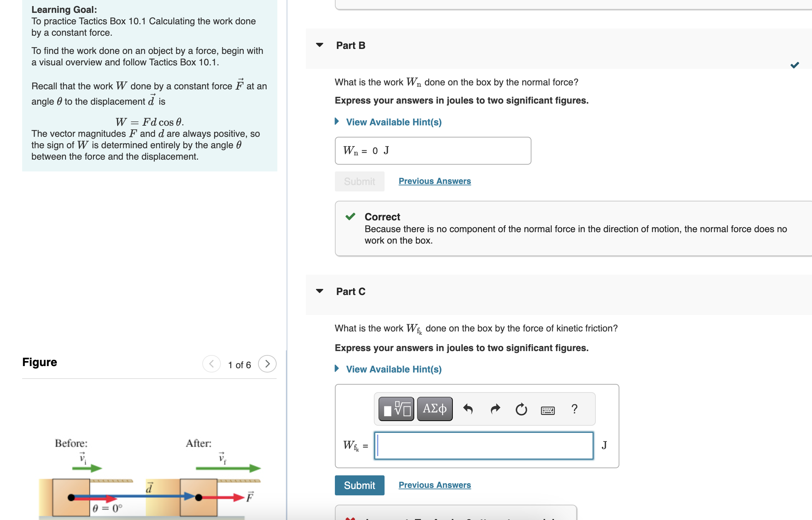This screenshot has width=812, height=520.
Task: Collapse the Part C section
Action: [320, 291]
